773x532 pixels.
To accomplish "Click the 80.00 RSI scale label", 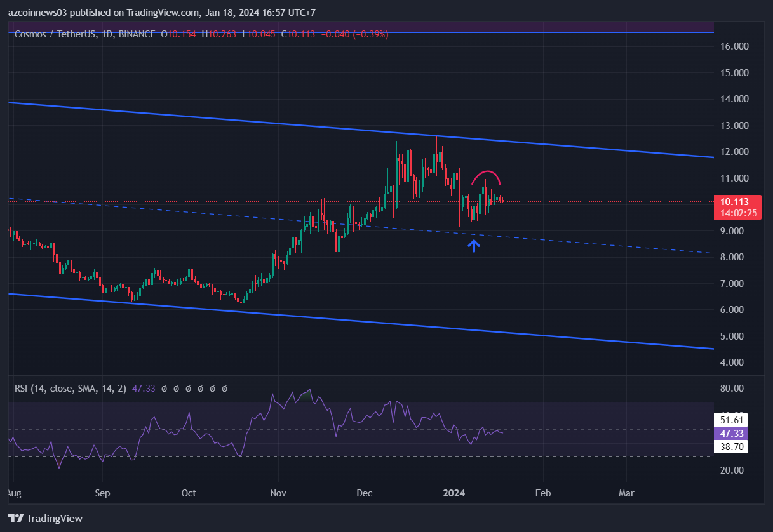I will point(732,389).
